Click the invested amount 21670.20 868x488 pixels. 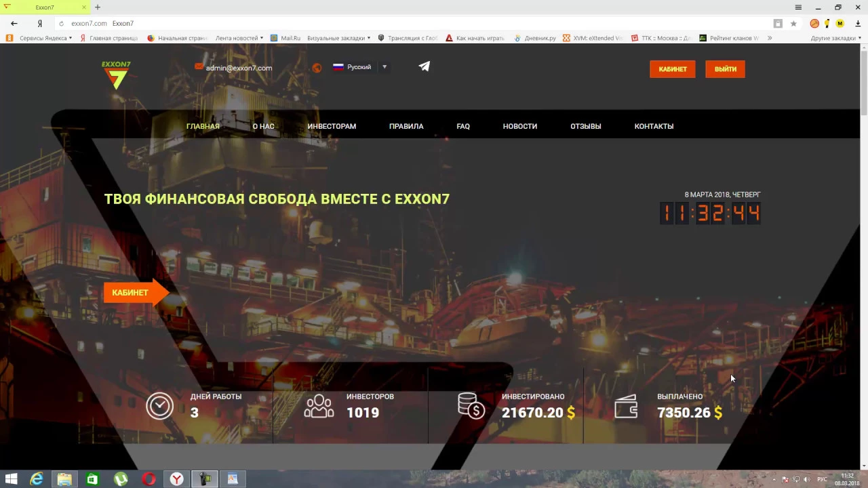(532, 413)
